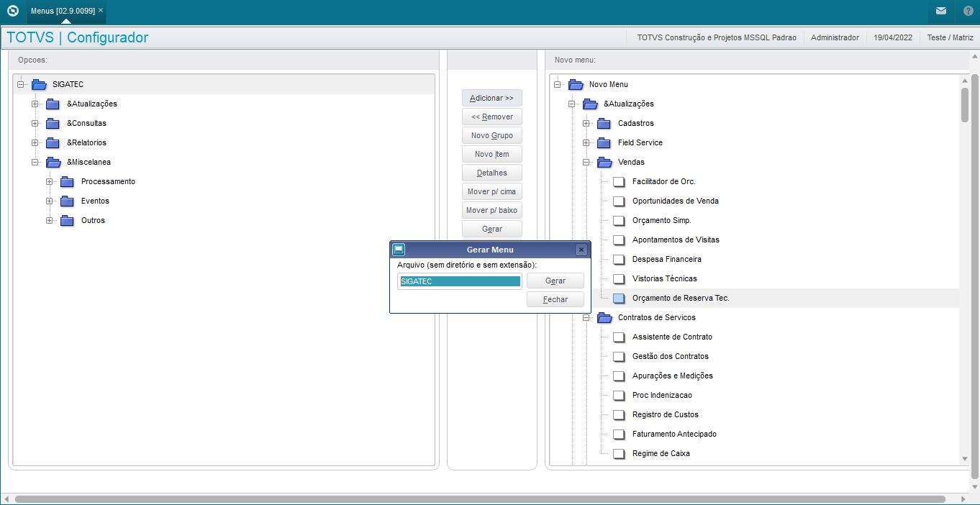Click the &Consultas folder icon in Opcoes

pyautogui.click(x=53, y=123)
